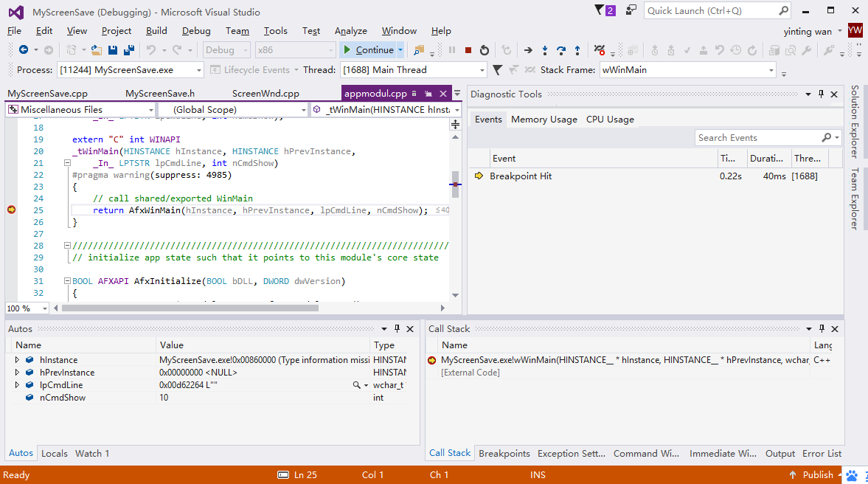Expand the lpCmdLine variable in Autos

click(x=17, y=385)
